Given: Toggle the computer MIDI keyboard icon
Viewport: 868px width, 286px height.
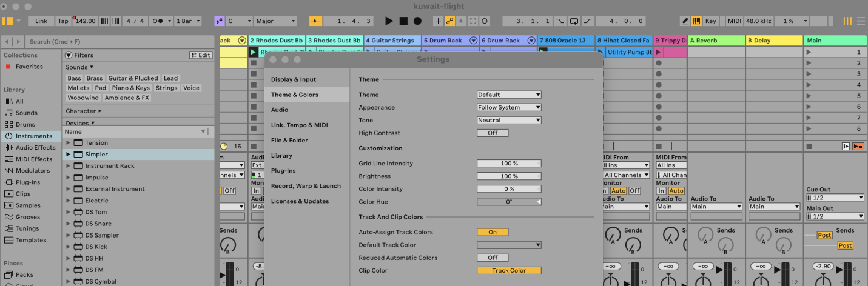Looking at the screenshot, I should (x=696, y=21).
